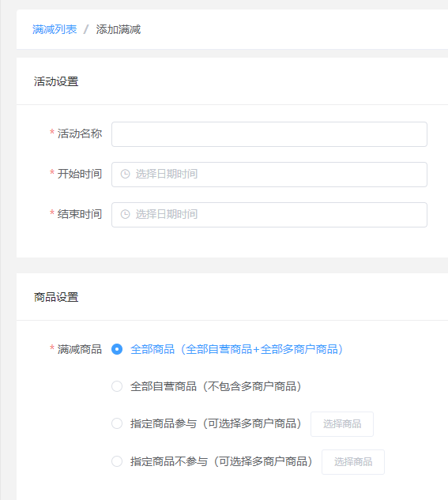Open the 满减列表 breadcrumb link
Viewport: 448px width, 500px height.
(55, 29)
